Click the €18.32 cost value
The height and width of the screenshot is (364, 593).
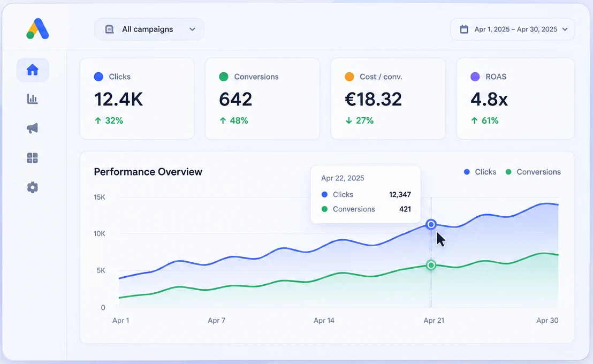[x=373, y=99]
